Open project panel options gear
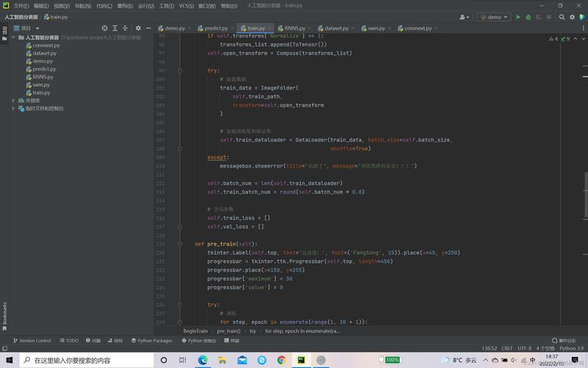The width and height of the screenshot is (588, 368). coord(138,28)
